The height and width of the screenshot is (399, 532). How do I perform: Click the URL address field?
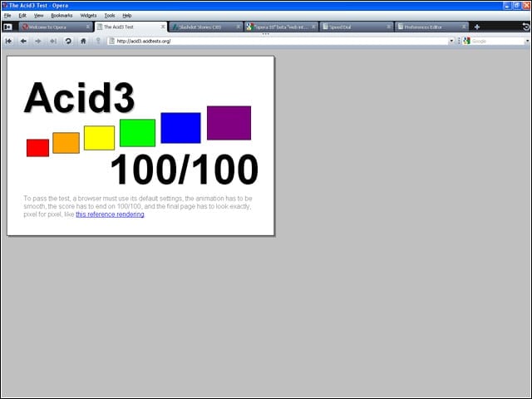point(281,41)
